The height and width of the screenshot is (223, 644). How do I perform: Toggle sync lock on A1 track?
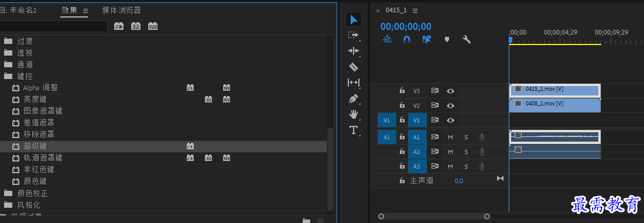tap(434, 137)
